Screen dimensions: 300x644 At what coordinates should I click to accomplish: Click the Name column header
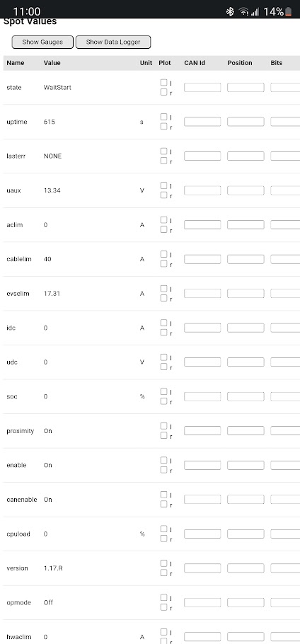[x=15, y=63]
